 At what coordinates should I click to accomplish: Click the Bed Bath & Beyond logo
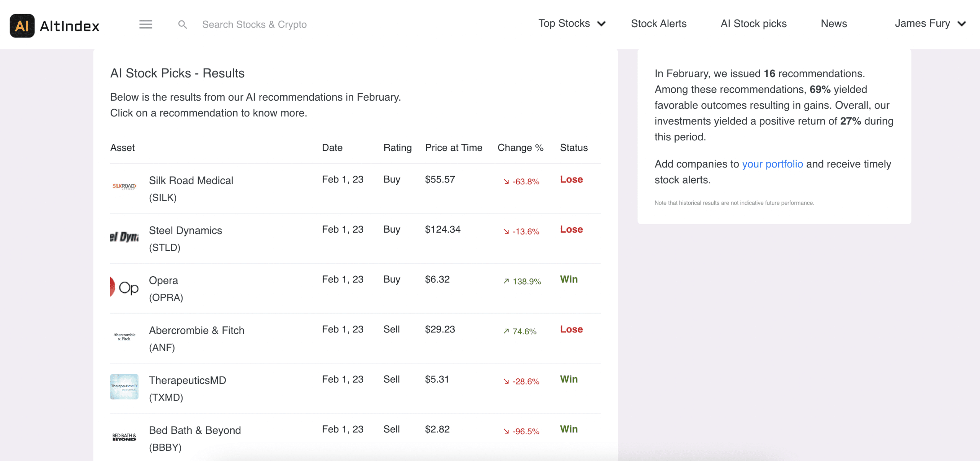tap(124, 437)
